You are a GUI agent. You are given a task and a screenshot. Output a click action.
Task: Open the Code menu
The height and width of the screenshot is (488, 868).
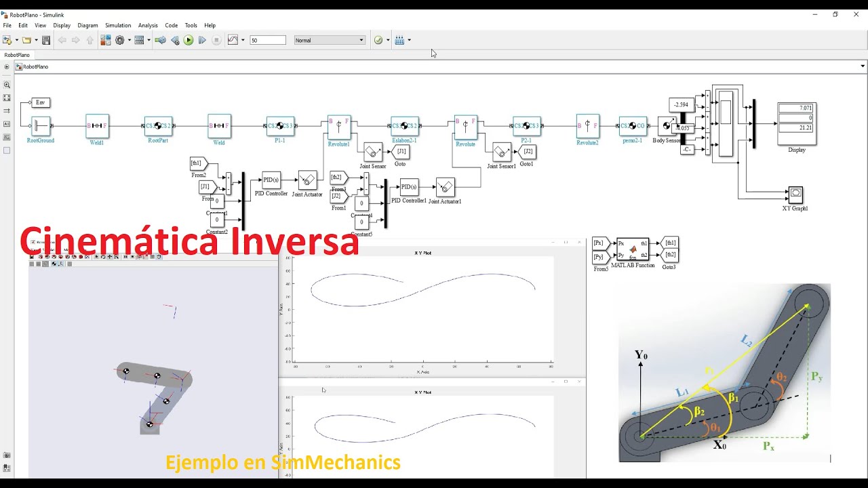pos(172,25)
